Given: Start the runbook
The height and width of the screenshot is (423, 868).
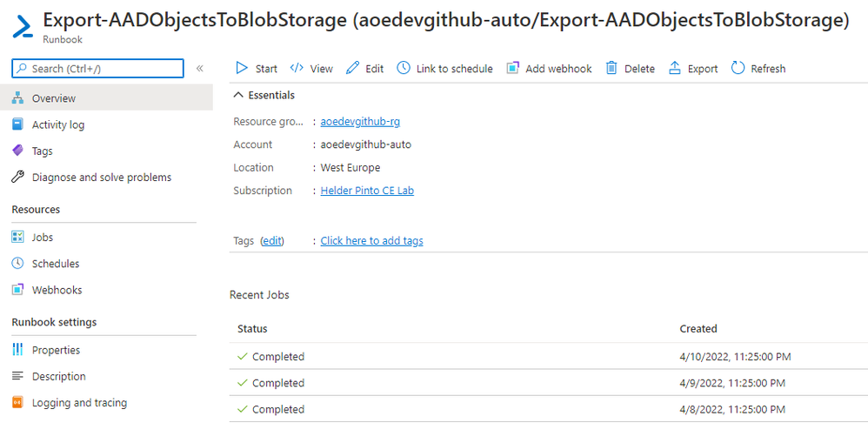Looking at the screenshot, I should tap(257, 68).
